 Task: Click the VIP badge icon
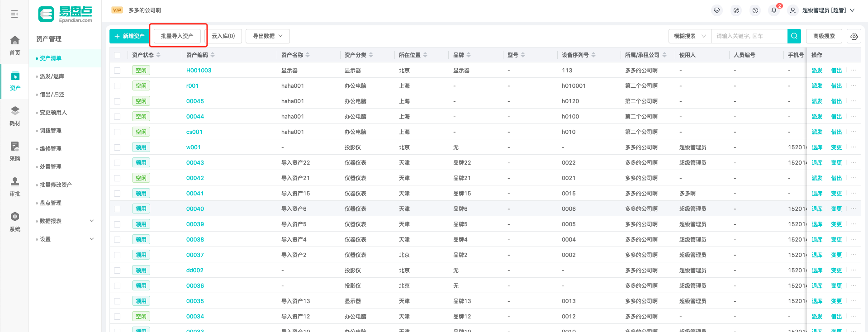(117, 10)
